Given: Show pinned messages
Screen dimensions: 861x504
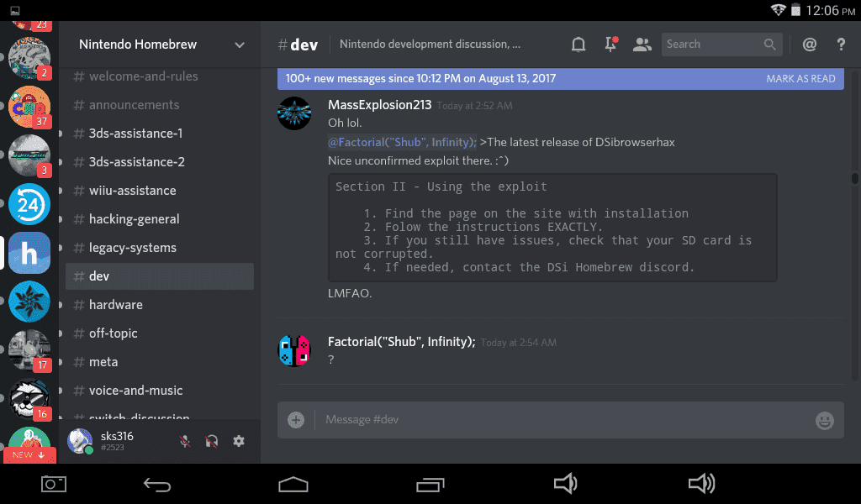Looking at the screenshot, I should [610, 45].
